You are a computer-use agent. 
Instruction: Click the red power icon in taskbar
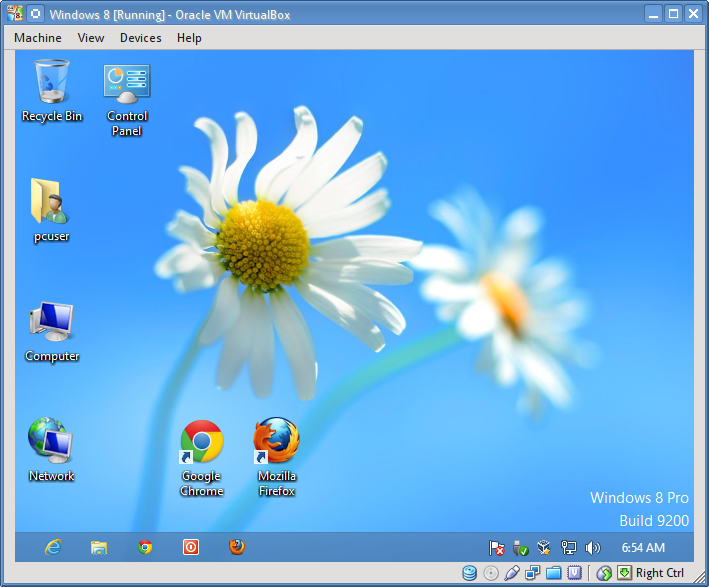tap(191, 547)
